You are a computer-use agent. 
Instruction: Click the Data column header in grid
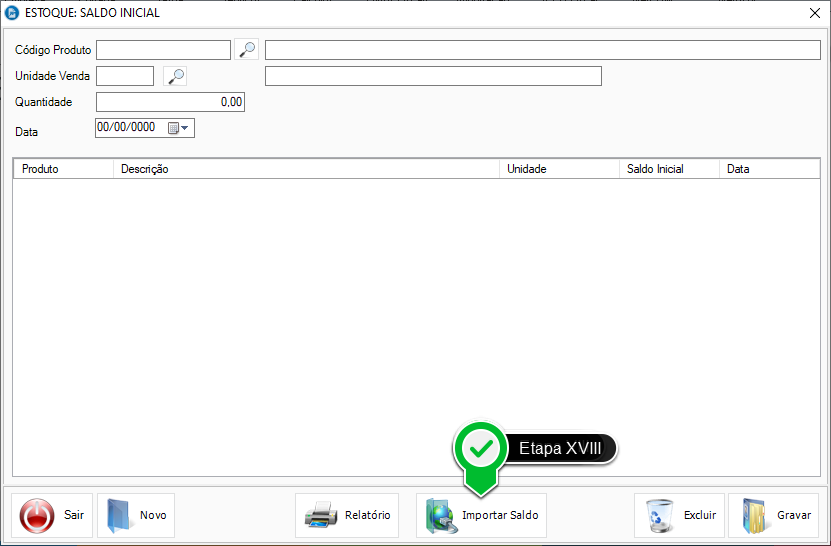(x=770, y=169)
